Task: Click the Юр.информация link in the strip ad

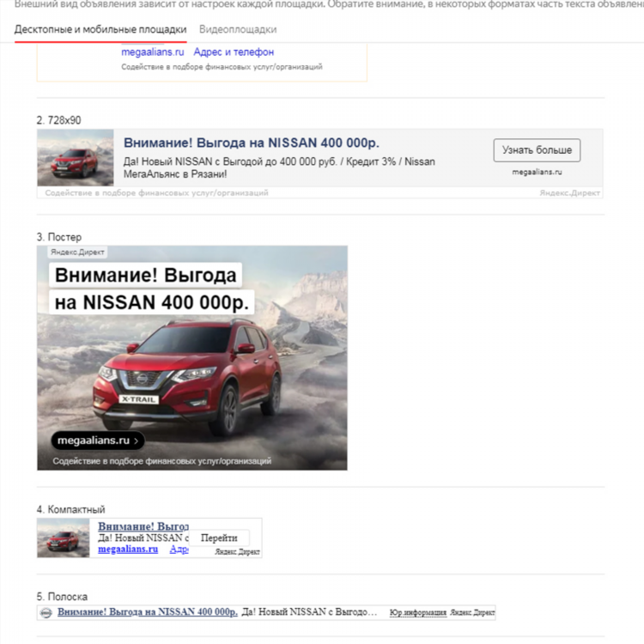Action: point(417,613)
